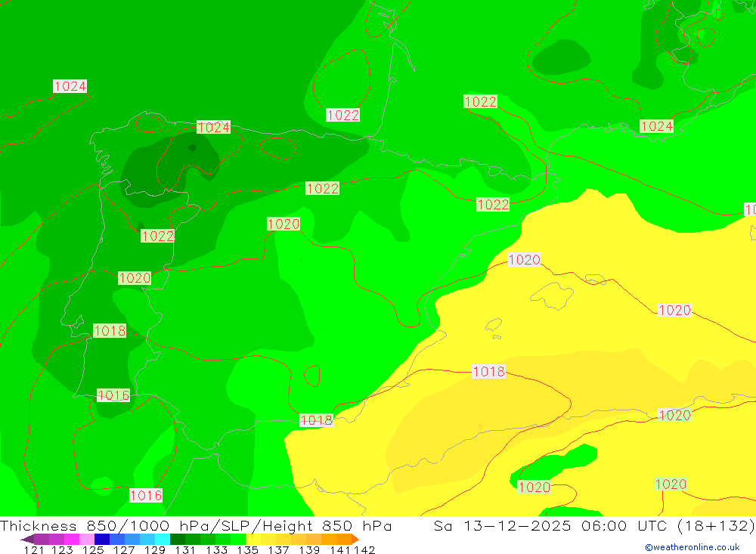Viewport: 756px width, 554px height.
Task: Click the 1016 label on southern Portugal coast
Action: (x=113, y=395)
